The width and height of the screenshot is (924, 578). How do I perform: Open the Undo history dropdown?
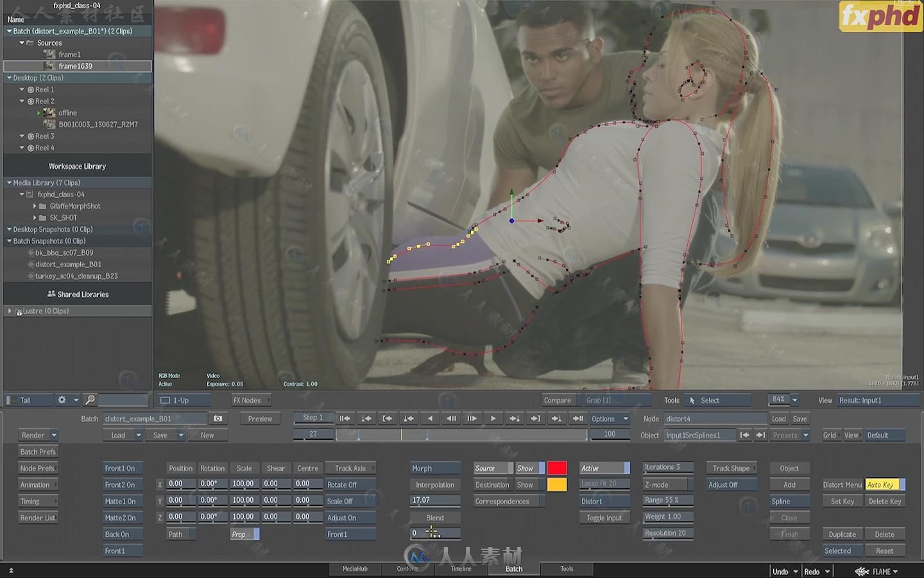(796, 571)
